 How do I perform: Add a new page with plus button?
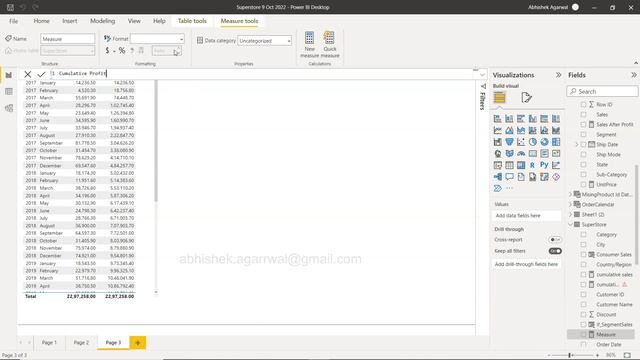(x=138, y=342)
